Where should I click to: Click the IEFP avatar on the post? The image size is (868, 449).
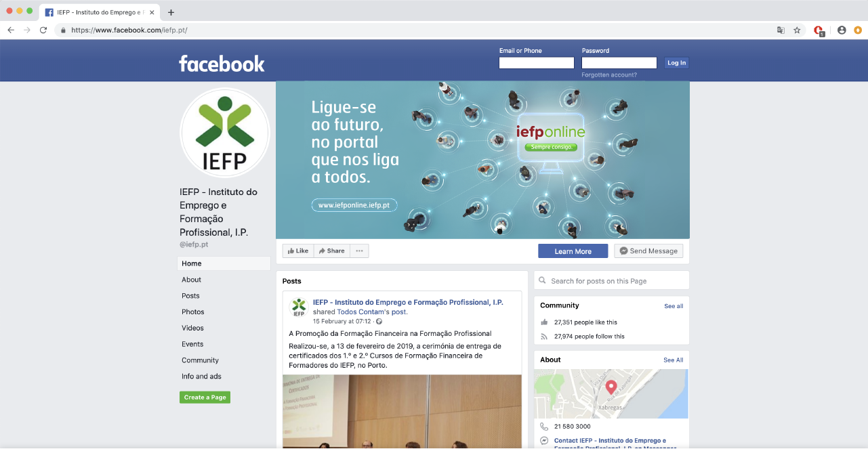pos(299,307)
